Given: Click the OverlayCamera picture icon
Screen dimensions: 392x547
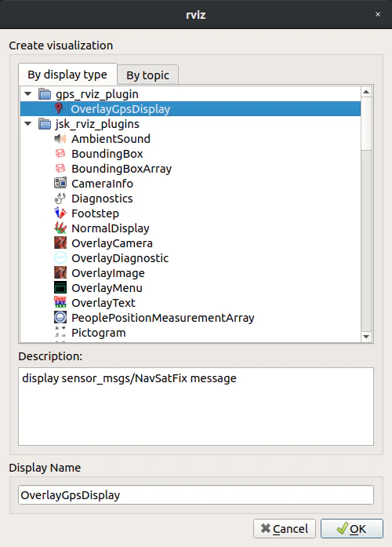Looking at the screenshot, I should coord(60,243).
